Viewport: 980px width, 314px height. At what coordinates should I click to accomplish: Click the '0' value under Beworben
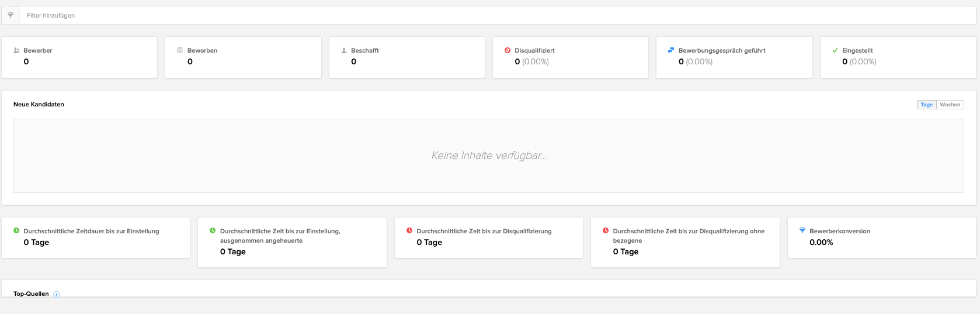[x=190, y=61]
